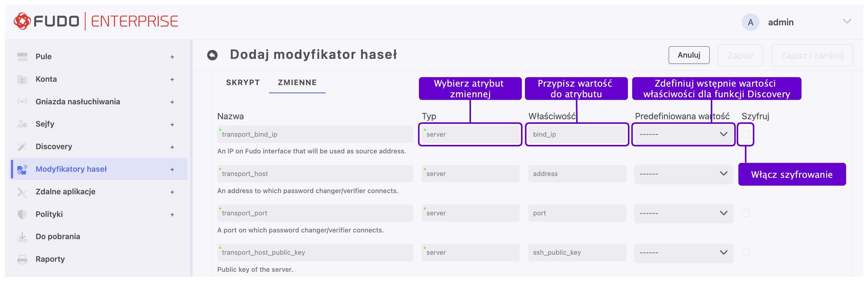Enable Szyfruj checkbox for transport_bind_ip

pos(745,134)
